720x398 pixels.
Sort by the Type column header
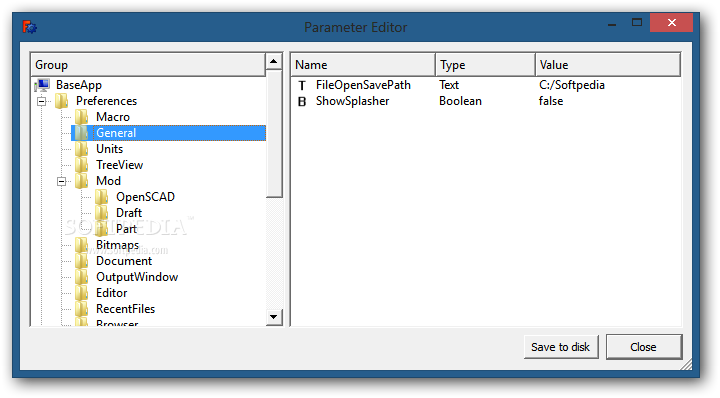[x=485, y=65]
